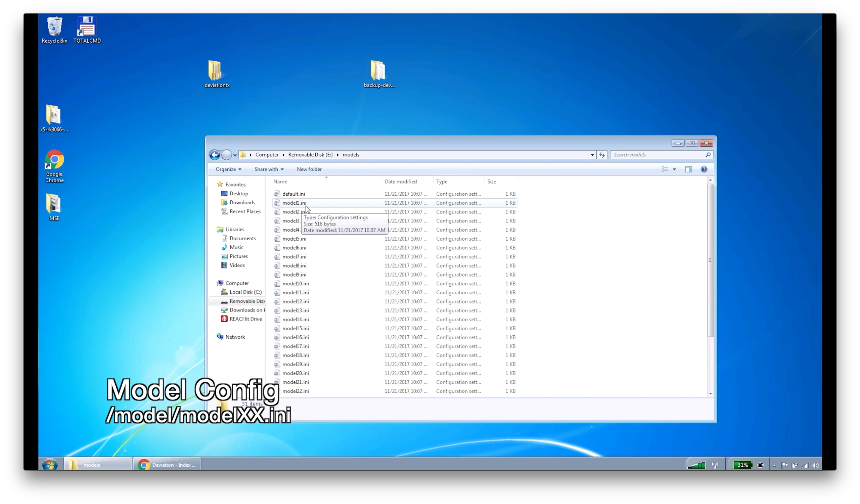Open Music library in sidebar
860x504 pixels.
(x=236, y=247)
